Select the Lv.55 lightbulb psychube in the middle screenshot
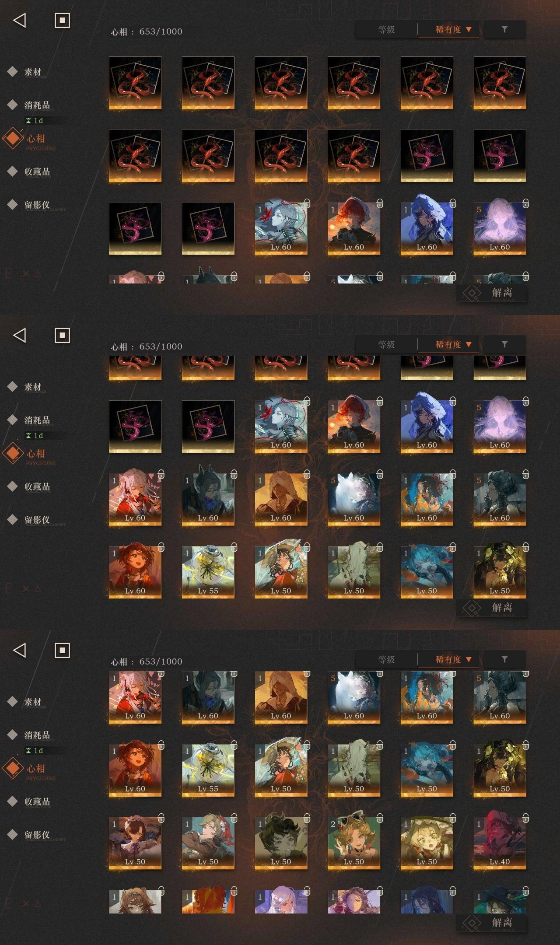This screenshot has height=945, width=560. click(208, 572)
